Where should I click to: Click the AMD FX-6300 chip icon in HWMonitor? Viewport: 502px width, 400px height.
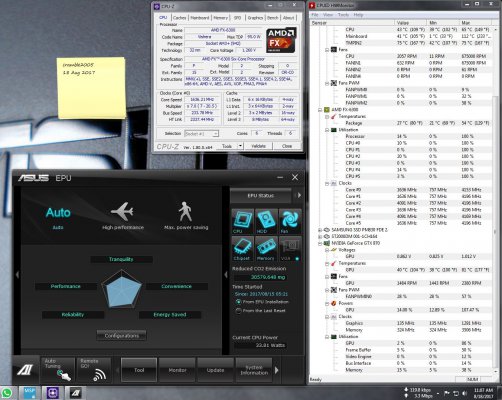click(327, 110)
